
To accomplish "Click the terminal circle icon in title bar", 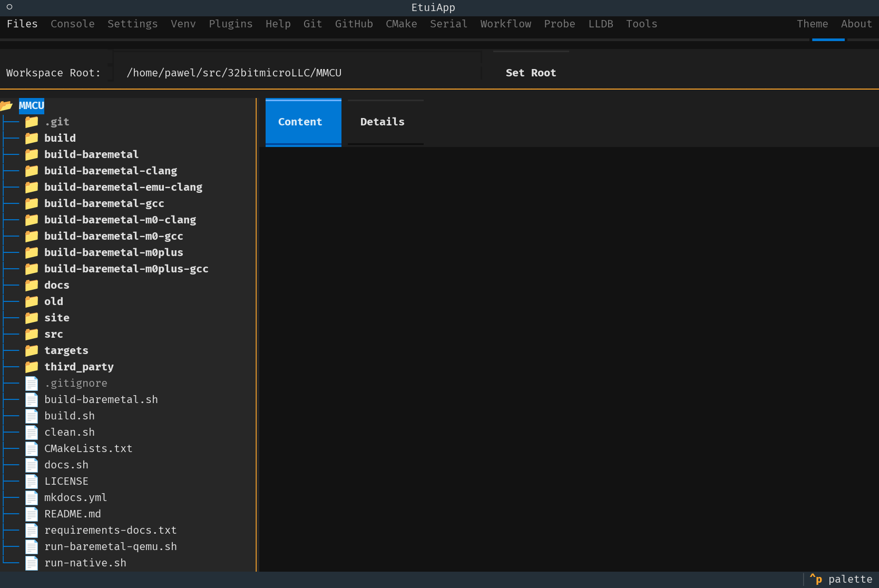I will (9, 7).
